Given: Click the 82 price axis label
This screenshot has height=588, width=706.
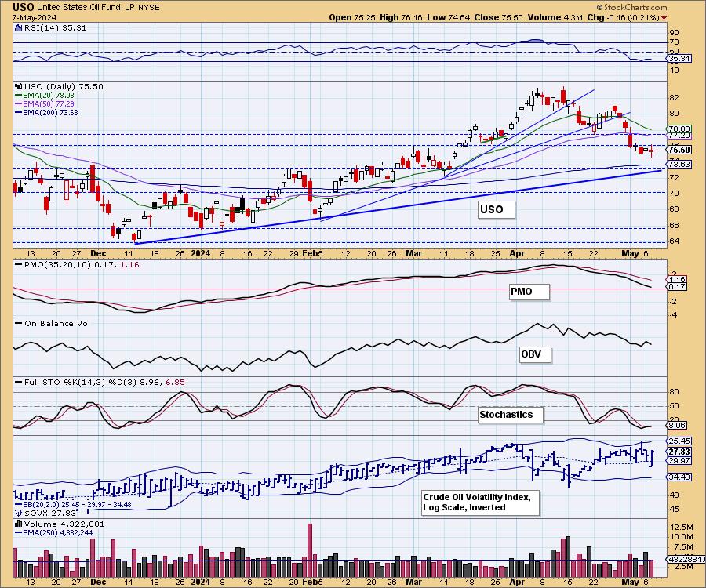Looking at the screenshot, I should point(674,98).
